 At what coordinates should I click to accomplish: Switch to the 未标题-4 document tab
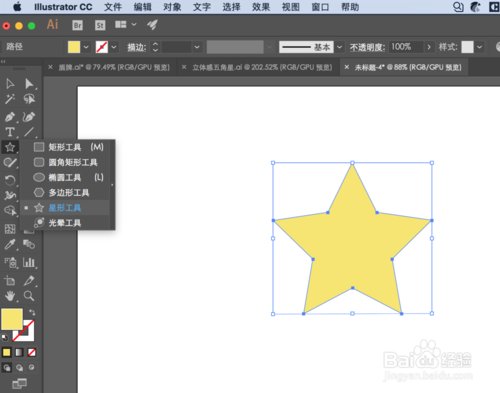tap(404, 67)
